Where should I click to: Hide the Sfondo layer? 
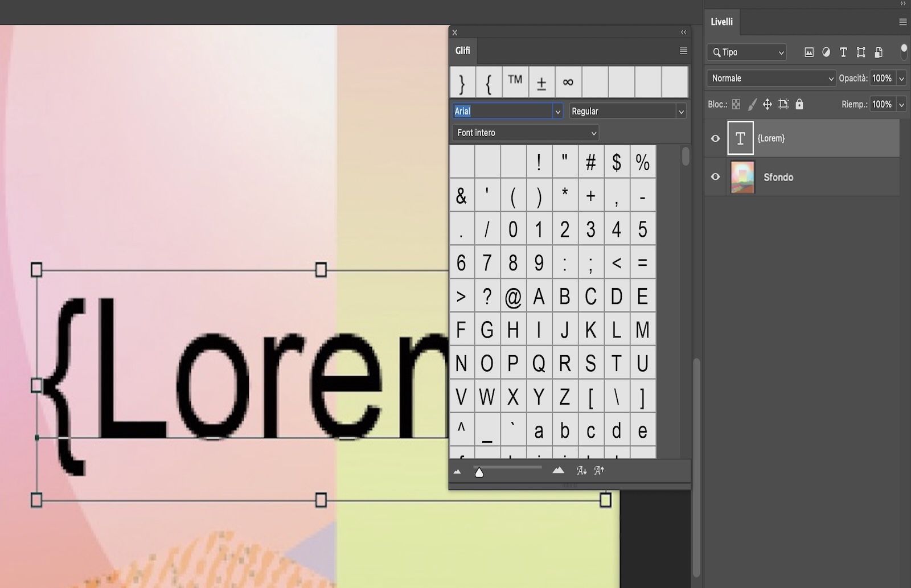pos(715,177)
